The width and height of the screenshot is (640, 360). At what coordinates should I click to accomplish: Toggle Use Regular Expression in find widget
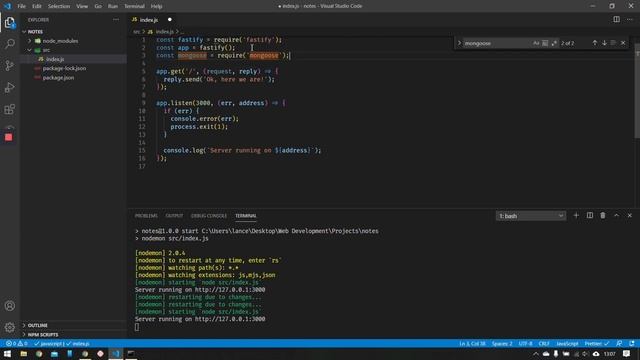[x=554, y=43]
